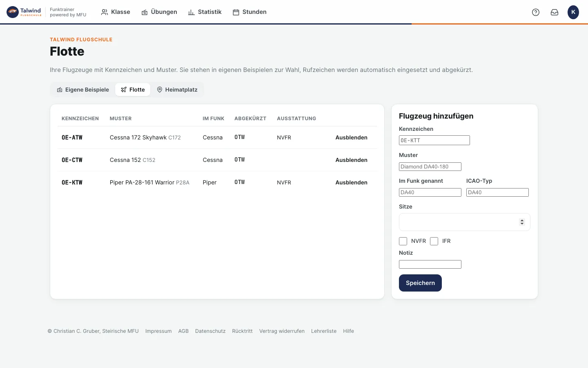
Task: Click the Ausstattung column header
Action: click(296, 119)
